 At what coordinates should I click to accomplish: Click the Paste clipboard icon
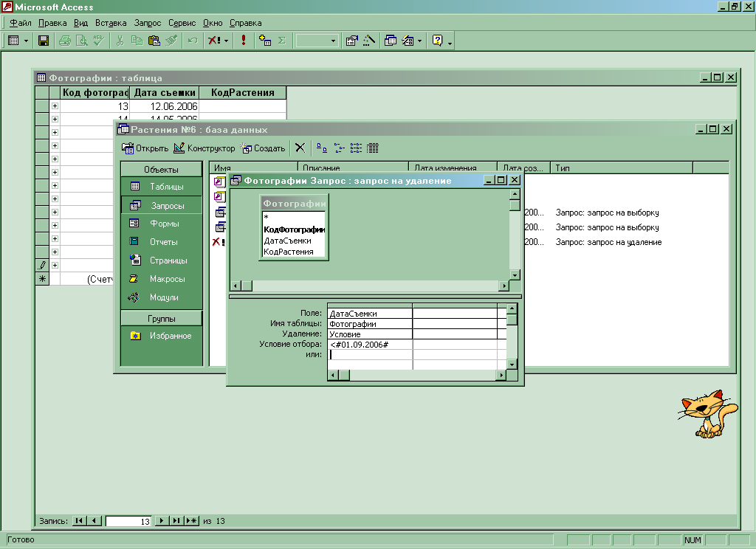click(154, 41)
